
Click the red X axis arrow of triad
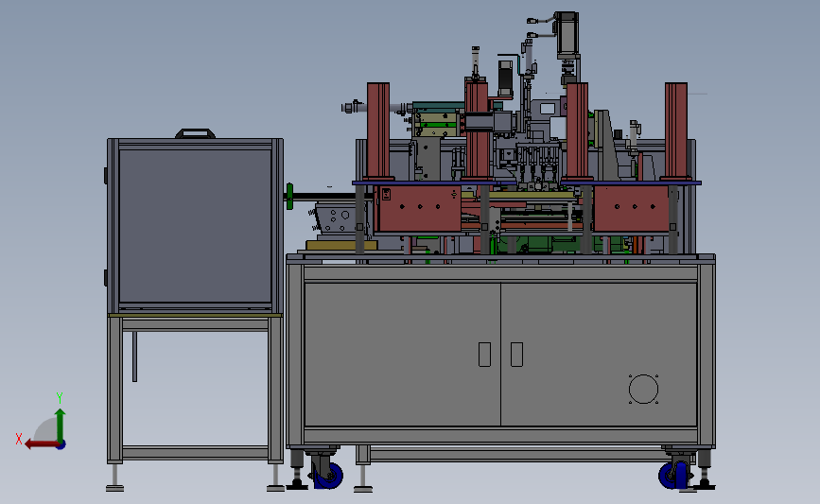pyautogui.click(x=41, y=444)
